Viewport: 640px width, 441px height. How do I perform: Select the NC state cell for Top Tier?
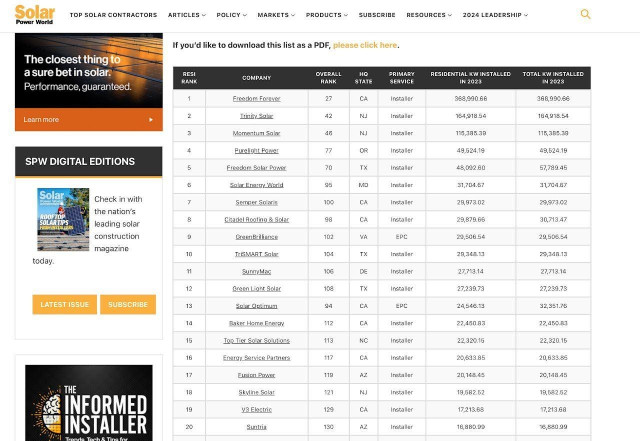point(363,341)
